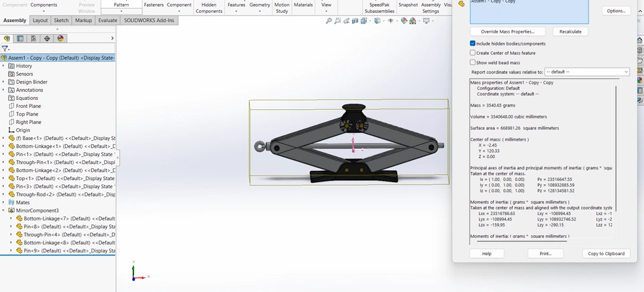
Task: Switch to the Evaluate tab
Action: point(107,20)
